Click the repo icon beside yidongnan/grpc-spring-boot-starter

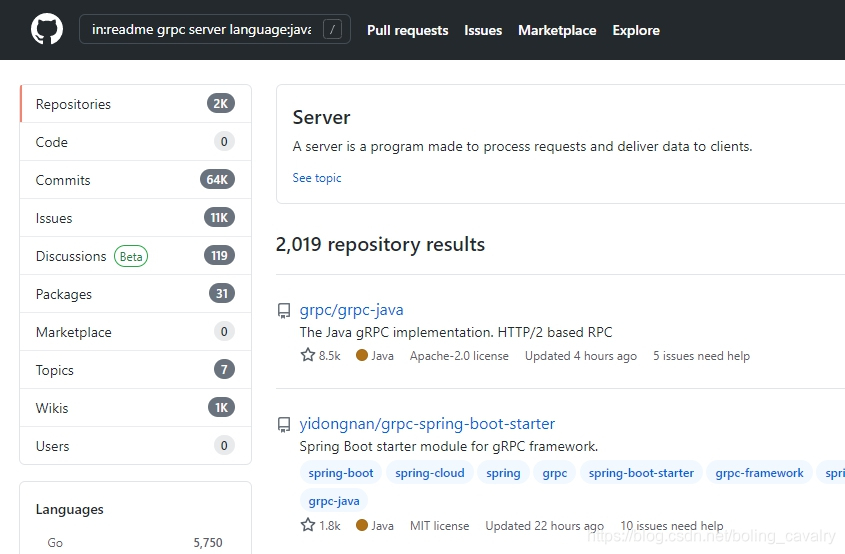coord(284,425)
